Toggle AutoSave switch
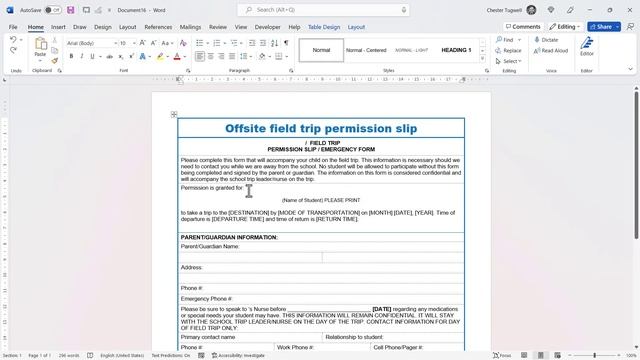 (53, 10)
